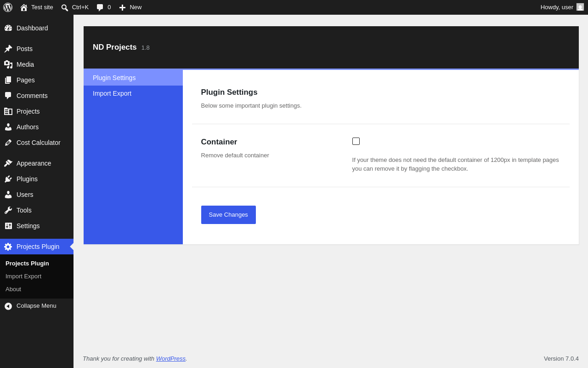Click the Projects index card icon
Image resolution: width=588 pixels, height=368 pixels.
tap(8, 111)
